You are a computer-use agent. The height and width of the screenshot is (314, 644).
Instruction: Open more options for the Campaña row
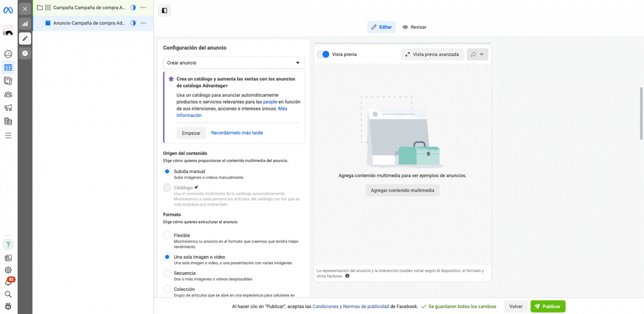[143, 8]
